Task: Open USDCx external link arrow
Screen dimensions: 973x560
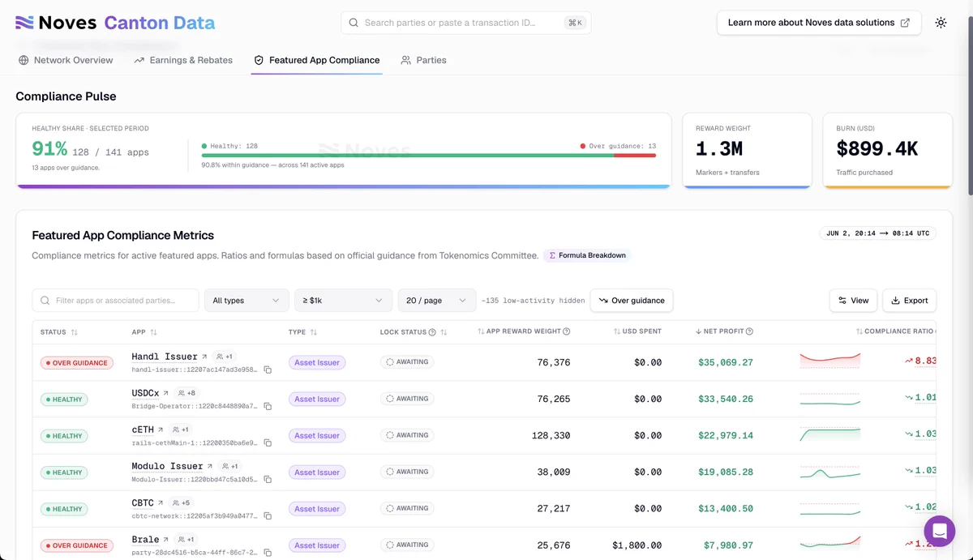Action: [166, 393]
